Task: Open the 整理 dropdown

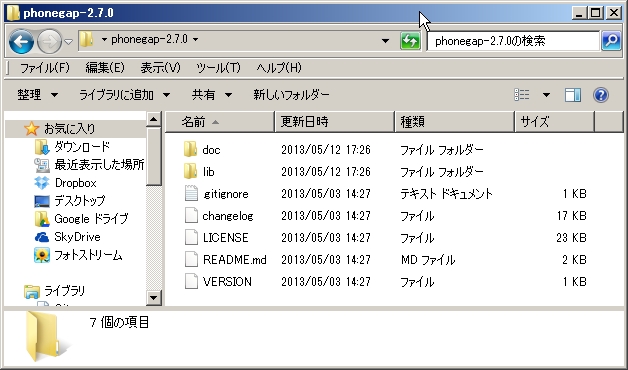Action: click(x=38, y=95)
